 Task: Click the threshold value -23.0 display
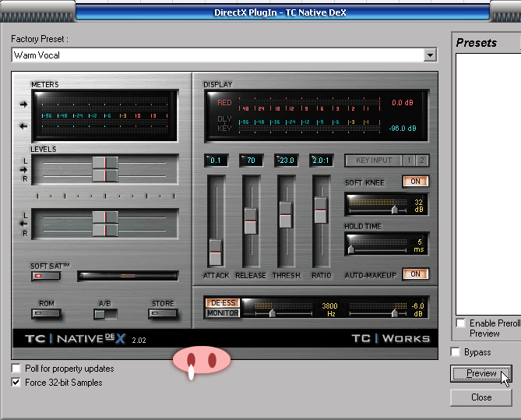286,161
